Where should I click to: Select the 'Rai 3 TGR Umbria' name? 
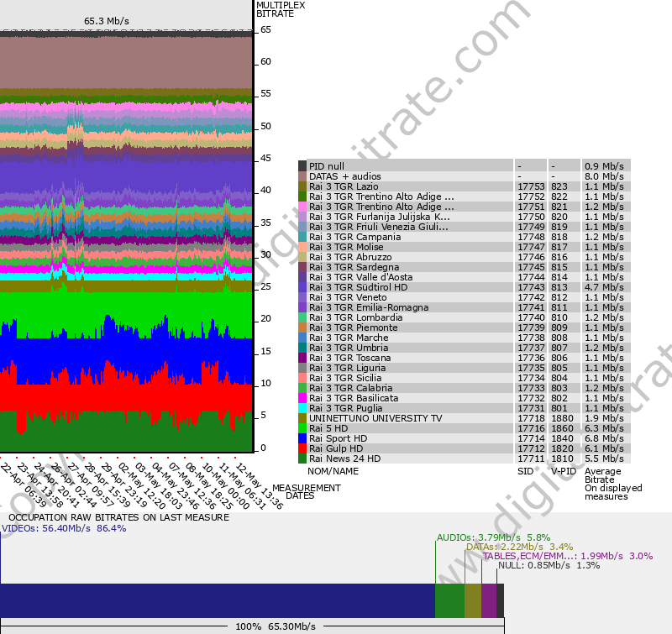tap(349, 348)
